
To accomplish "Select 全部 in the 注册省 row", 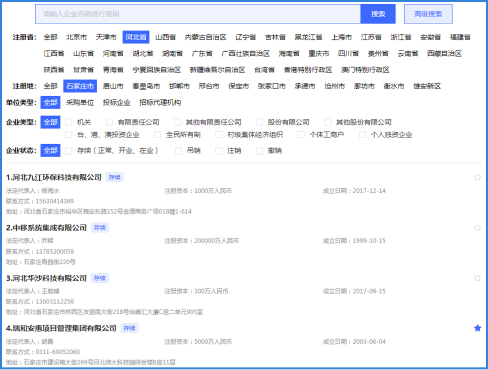I will (51, 37).
